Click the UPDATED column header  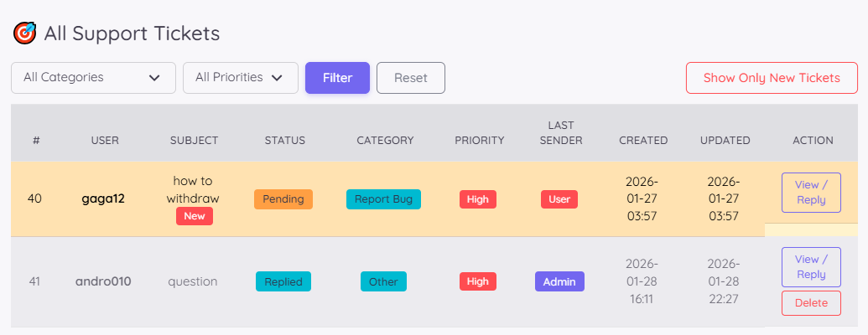(x=725, y=141)
